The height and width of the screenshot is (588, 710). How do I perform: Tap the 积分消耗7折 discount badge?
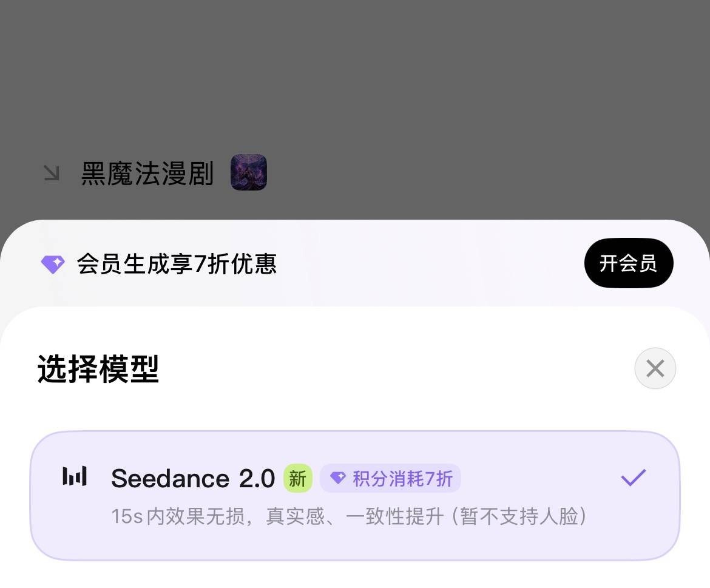[390, 478]
